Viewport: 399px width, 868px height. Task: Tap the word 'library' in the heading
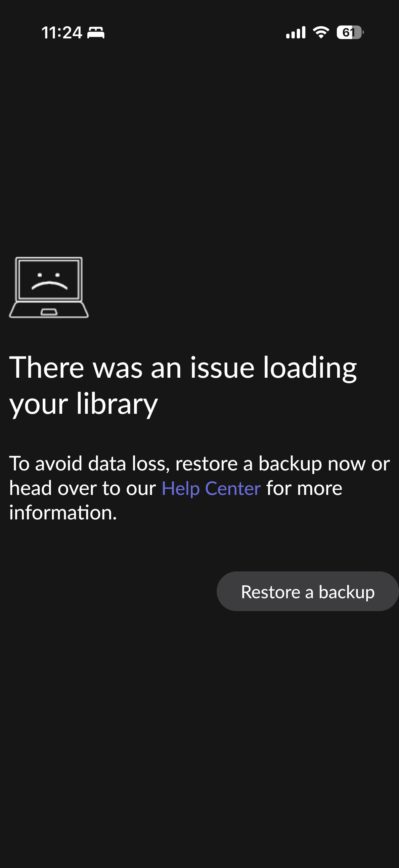pos(117,404)
